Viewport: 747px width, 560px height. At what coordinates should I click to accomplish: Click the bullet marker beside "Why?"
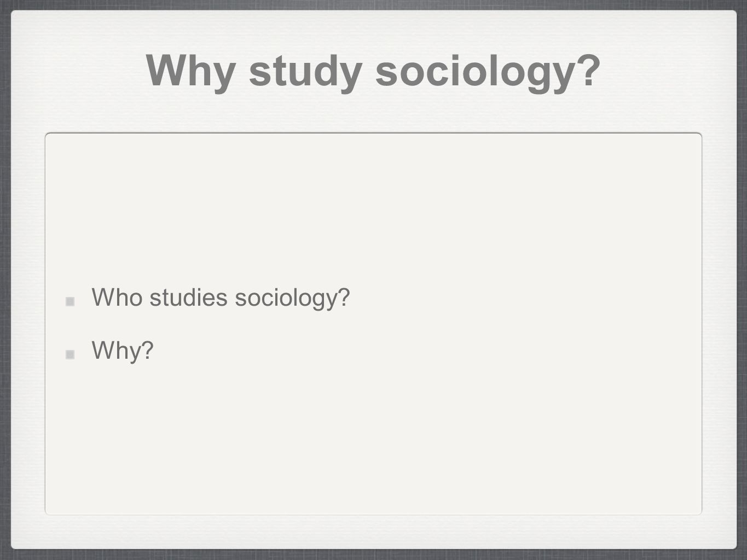pos(70,355)
